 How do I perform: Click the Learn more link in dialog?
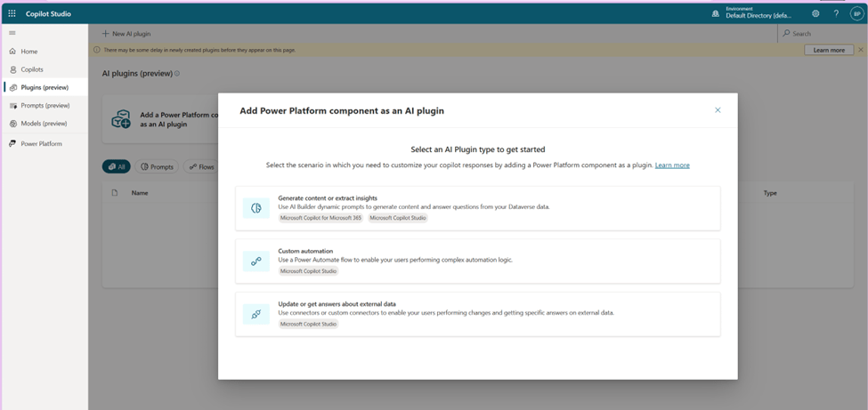click(x=672, y=165)
